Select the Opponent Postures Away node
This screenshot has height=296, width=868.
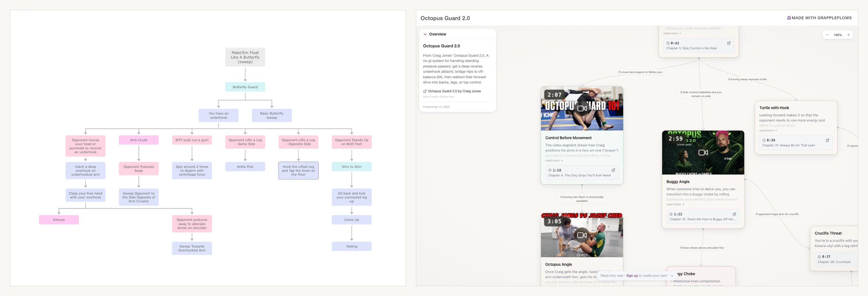pos(139,169)
